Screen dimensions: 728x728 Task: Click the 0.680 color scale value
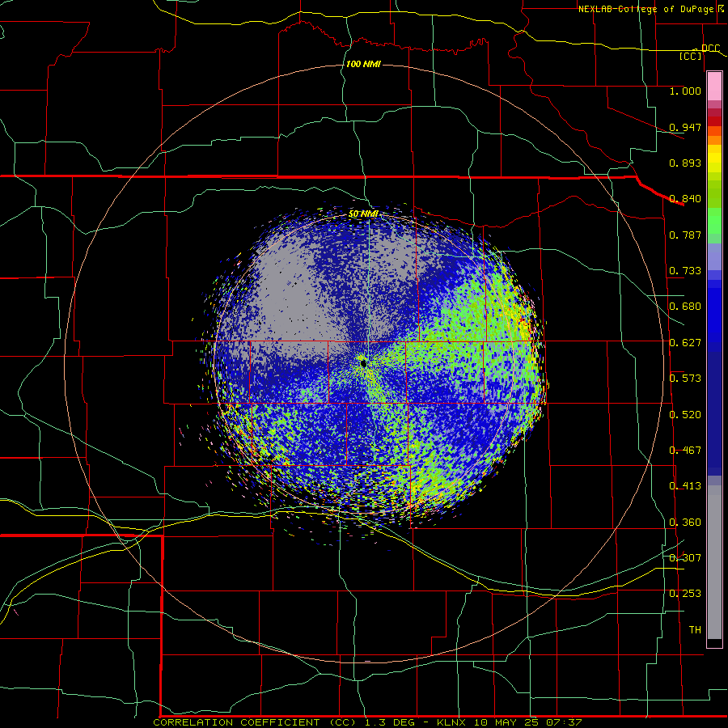pyautogui.click(x=685, y=307)
